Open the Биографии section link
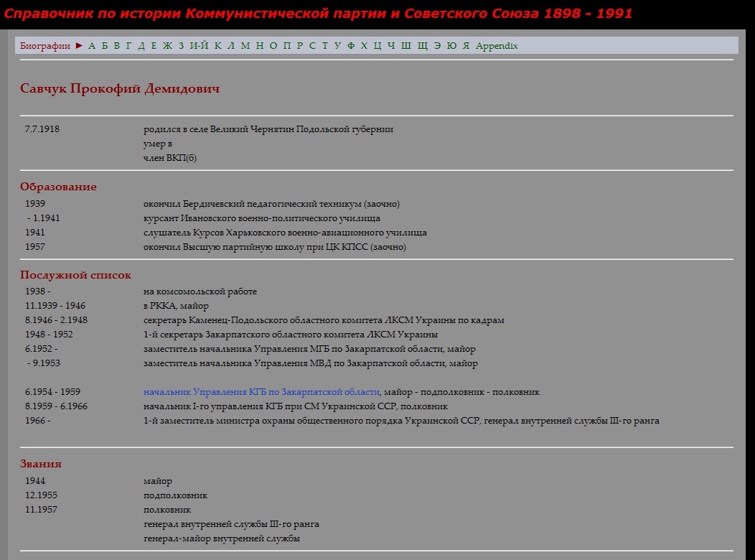This screenshot has height=560, width=755. point(44,46)
